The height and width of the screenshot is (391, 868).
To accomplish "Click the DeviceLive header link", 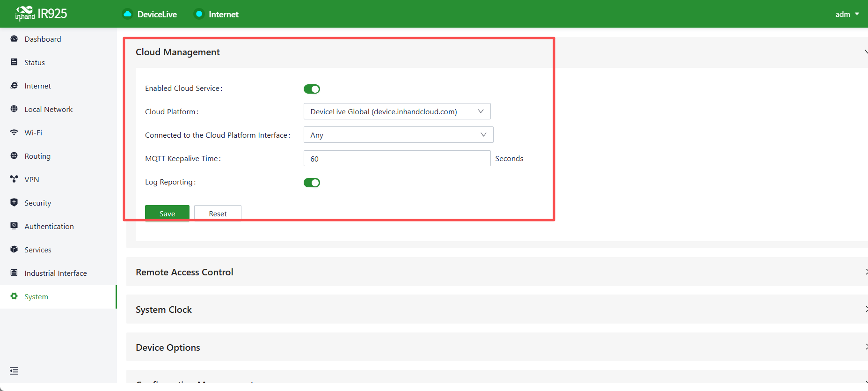I will pos(157,15).
